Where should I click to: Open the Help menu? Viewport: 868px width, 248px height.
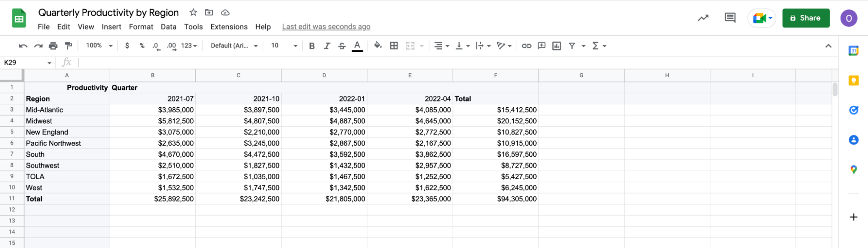(x=263, y=27)
